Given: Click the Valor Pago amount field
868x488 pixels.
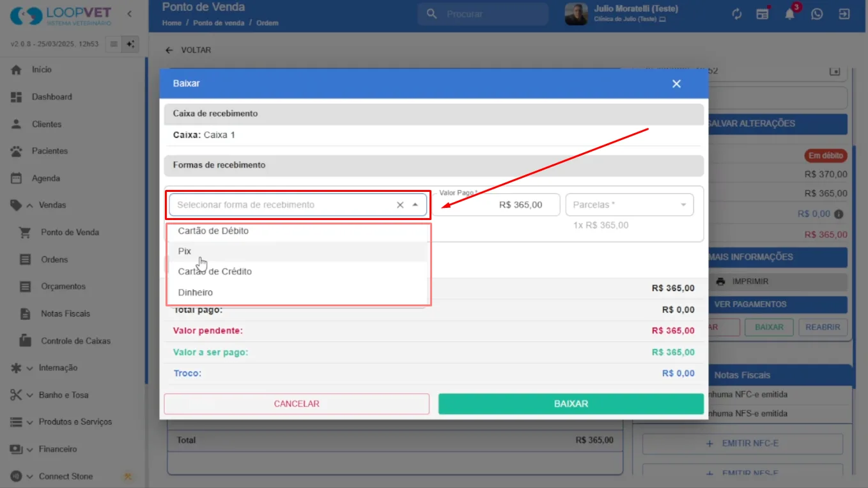Looking at the screenshot, I should point(497,205).
